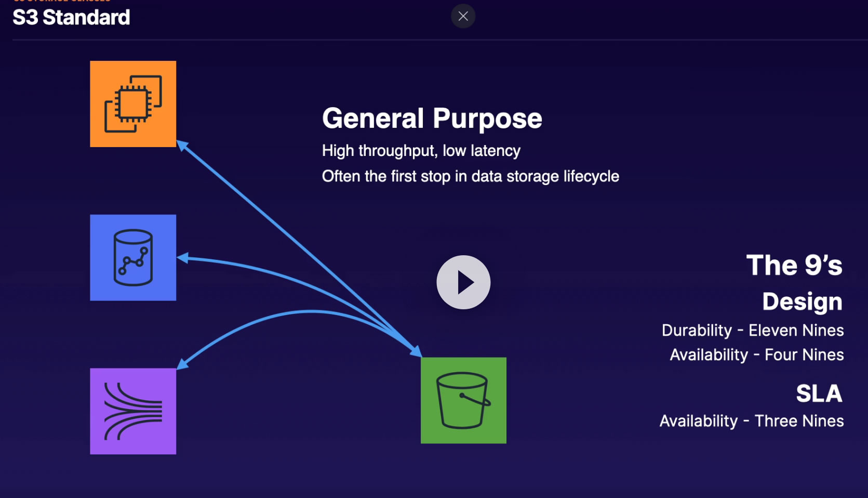Close the S3 Standard overlay
The width and height of the screenshot is (868, 498).
pos(463,16)
